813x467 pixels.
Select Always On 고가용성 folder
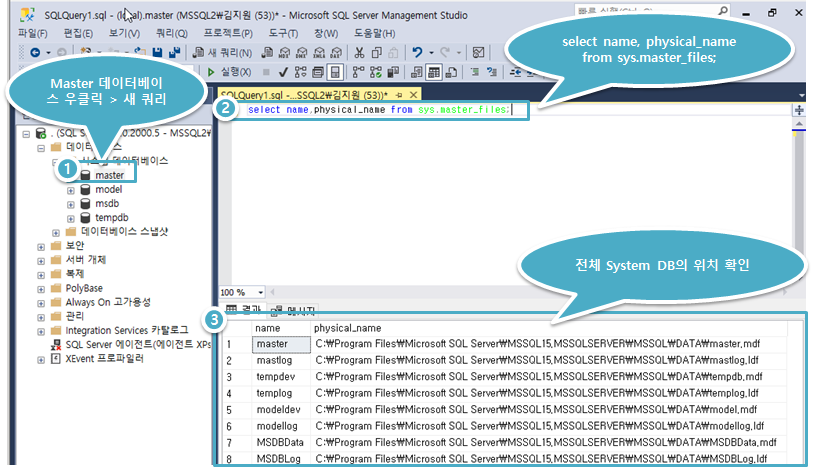click(108, 302)
